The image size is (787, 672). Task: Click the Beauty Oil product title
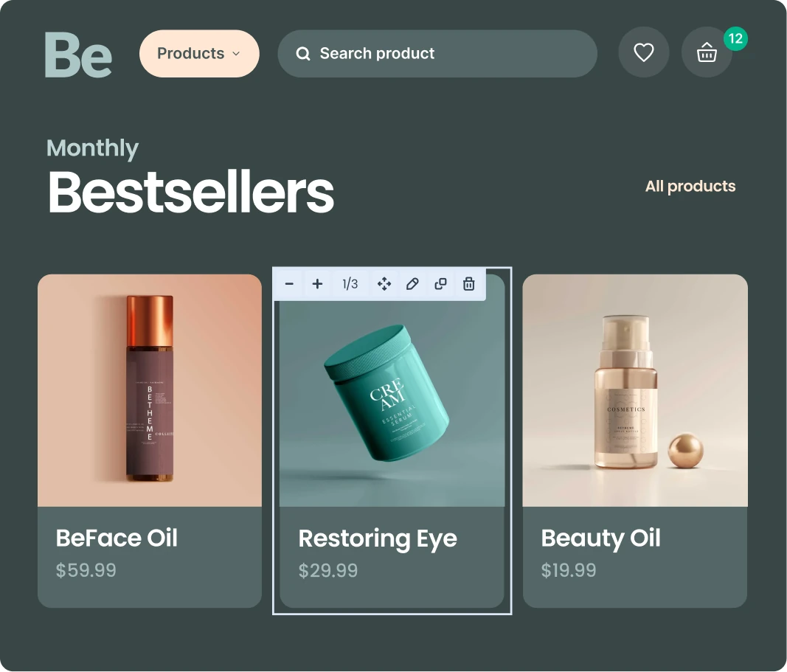pyautogui.click(x=600, y=538)
